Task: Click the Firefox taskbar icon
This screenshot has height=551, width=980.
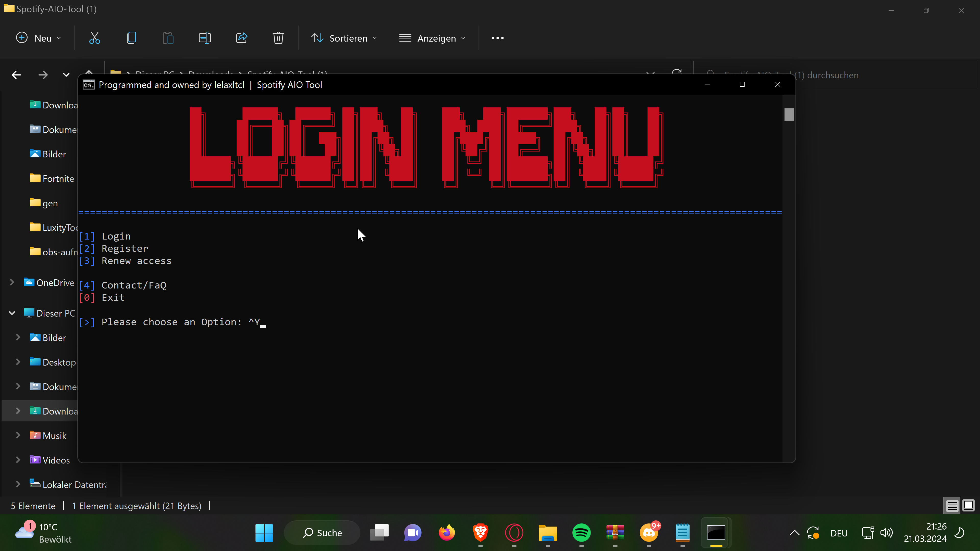Action: [x=447, y=532]
